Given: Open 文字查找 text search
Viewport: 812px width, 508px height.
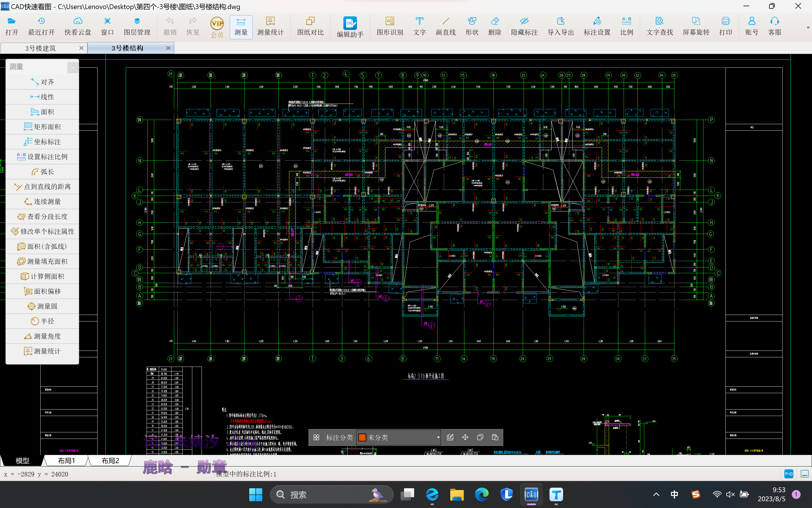Looking at the screenshot, I should pyautogui.click(x=660, y=27).
